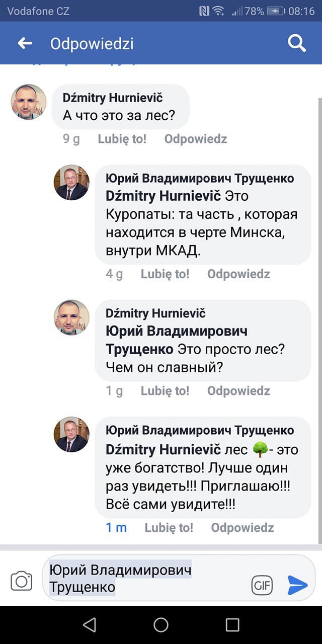Open the first commenter's profile picture

coord(29,102)
